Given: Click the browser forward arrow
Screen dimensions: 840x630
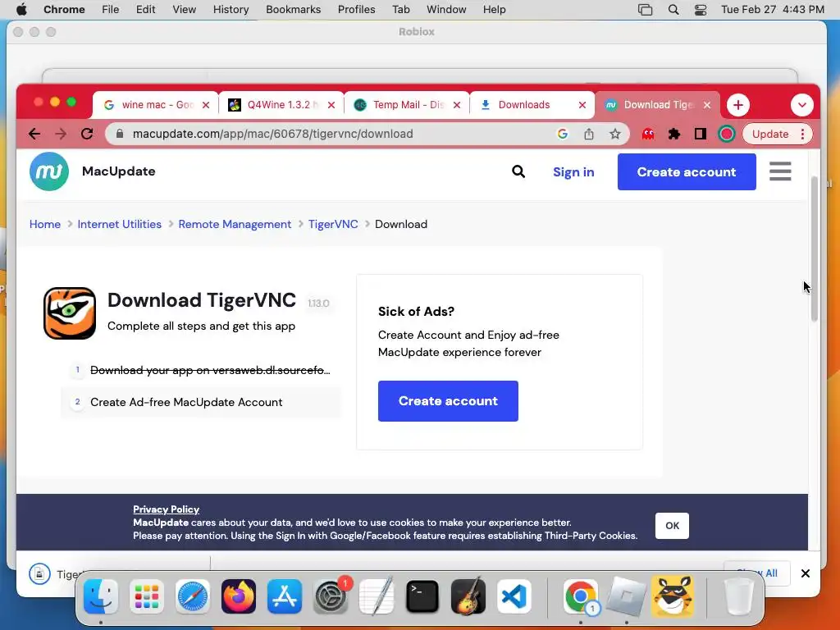Looking at the screenshot, I should tap(61, 134).
